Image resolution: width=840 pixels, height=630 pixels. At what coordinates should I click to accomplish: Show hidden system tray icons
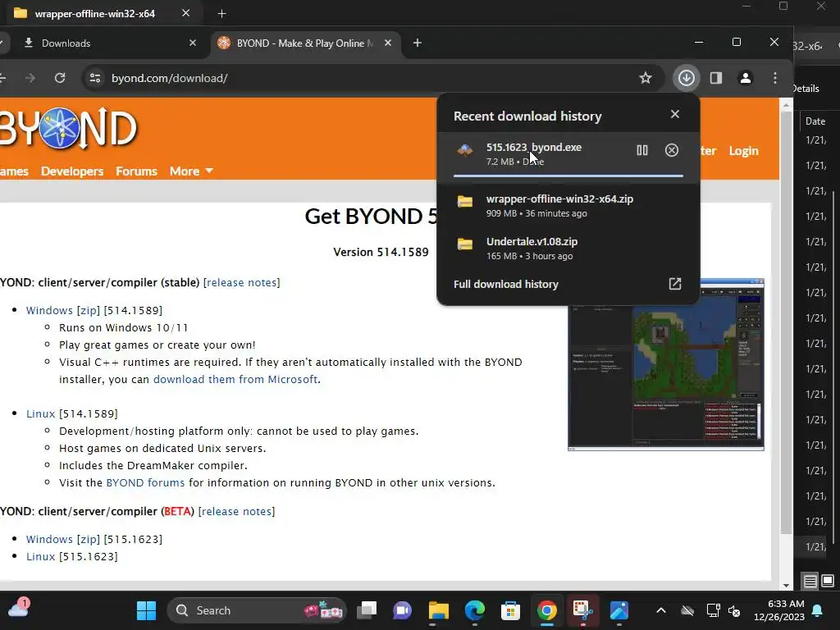pyautogui.click(x=661, y=610)
